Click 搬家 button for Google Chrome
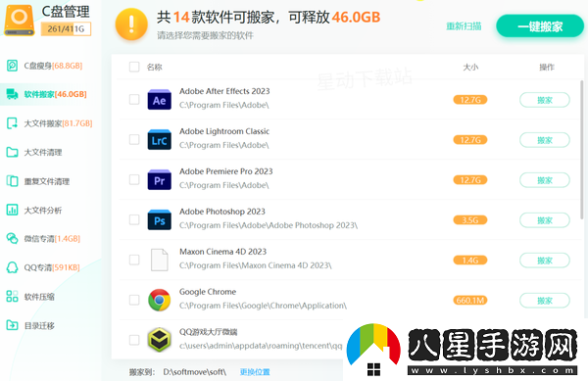 [x=545, y=301]
